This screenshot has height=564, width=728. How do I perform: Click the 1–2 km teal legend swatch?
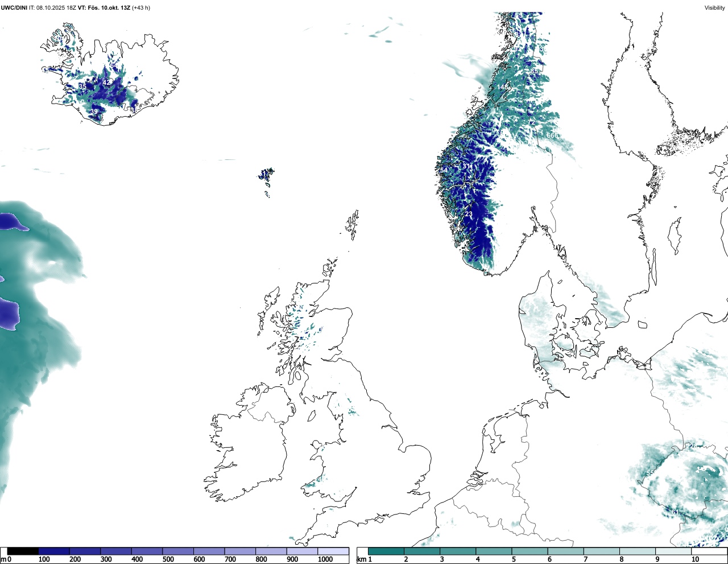tap(386, 551)
